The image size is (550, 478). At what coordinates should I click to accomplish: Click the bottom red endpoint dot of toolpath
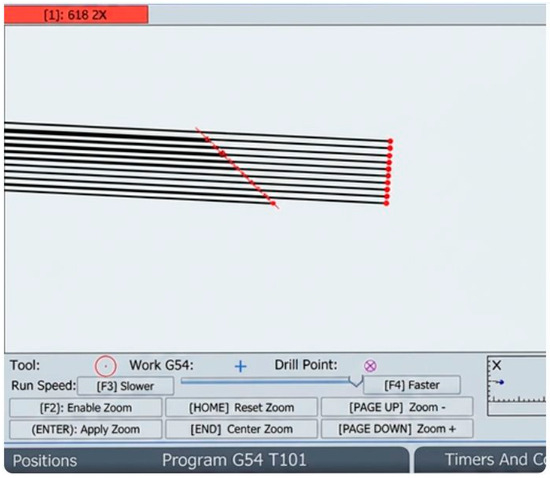point(386,203)
